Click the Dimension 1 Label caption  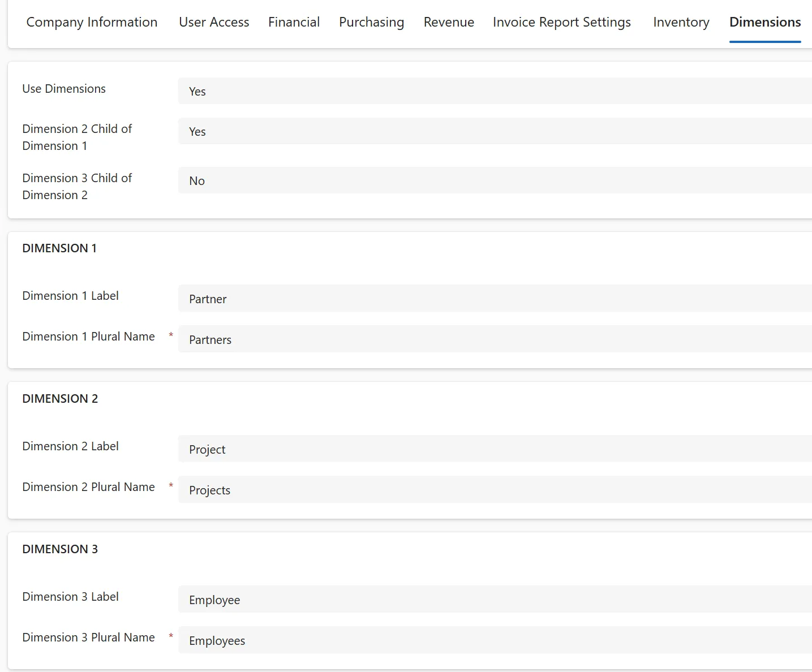(x=70, y=296)
